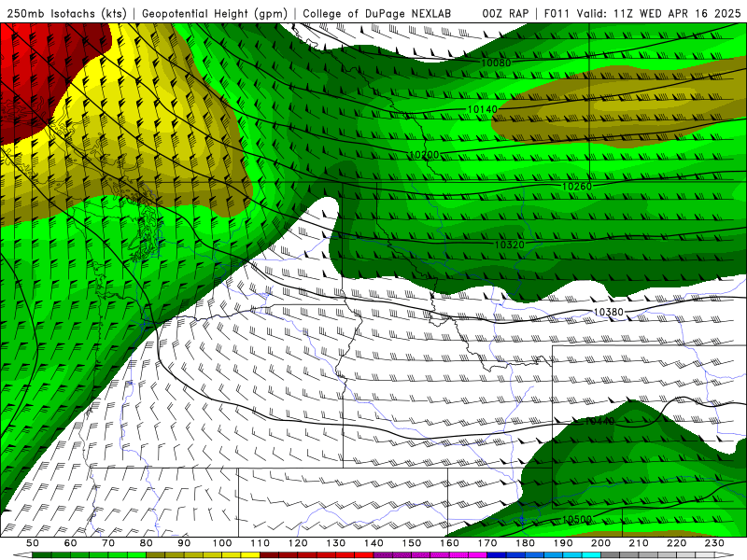Click the 10080 height contour label
This screenshot has width=747, height=560.
[496, 63]
